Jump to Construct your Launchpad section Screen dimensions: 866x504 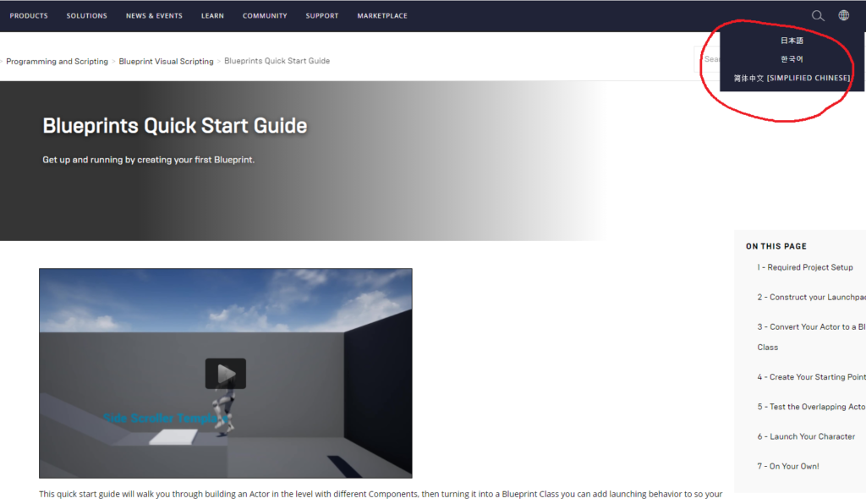click(811, 297)
